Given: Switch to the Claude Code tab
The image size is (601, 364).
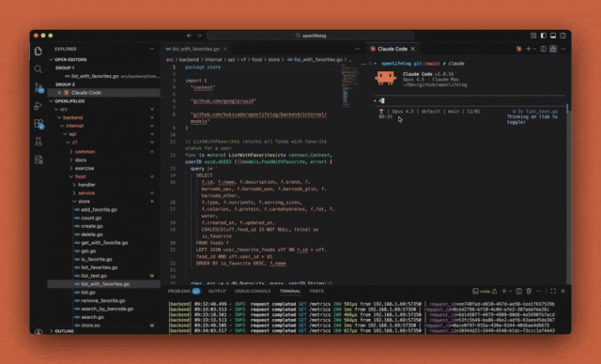Looking at the screenshot, I should pos(393,49).
